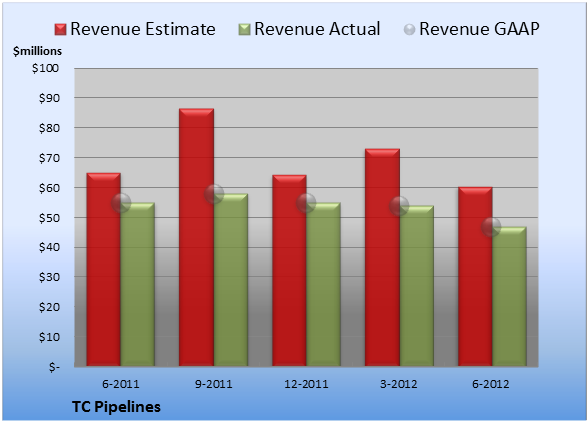Click the green actual bar for 6-2011
The height and width of the screenshot is (422, 588).
pyautogui.click(x=138, y=284)
